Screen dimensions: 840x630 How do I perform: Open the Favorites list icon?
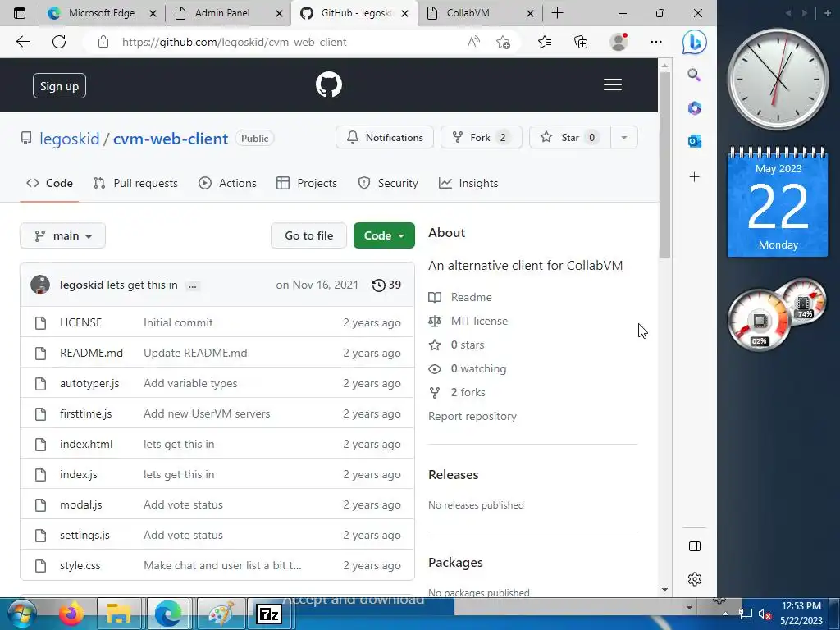tap(545, 42)
